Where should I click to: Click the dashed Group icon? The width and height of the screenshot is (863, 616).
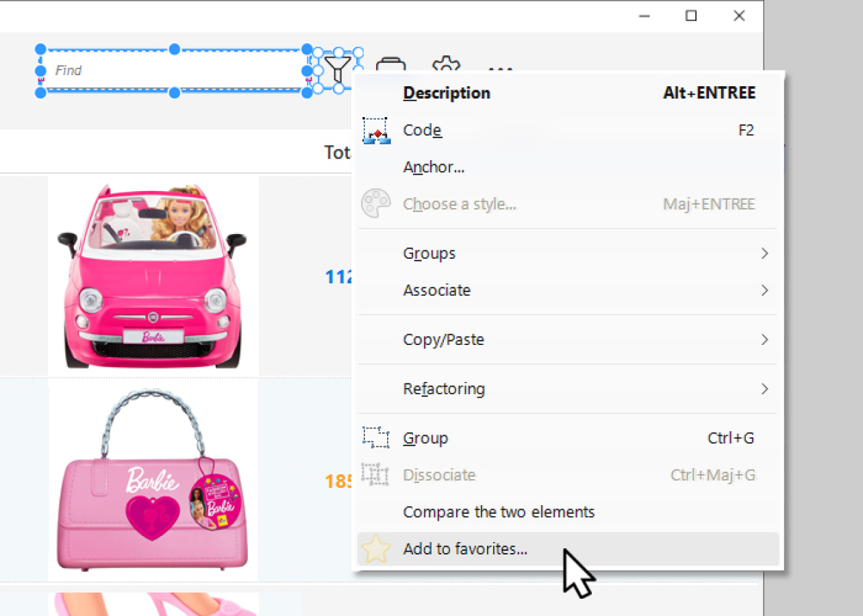[376, 438]
